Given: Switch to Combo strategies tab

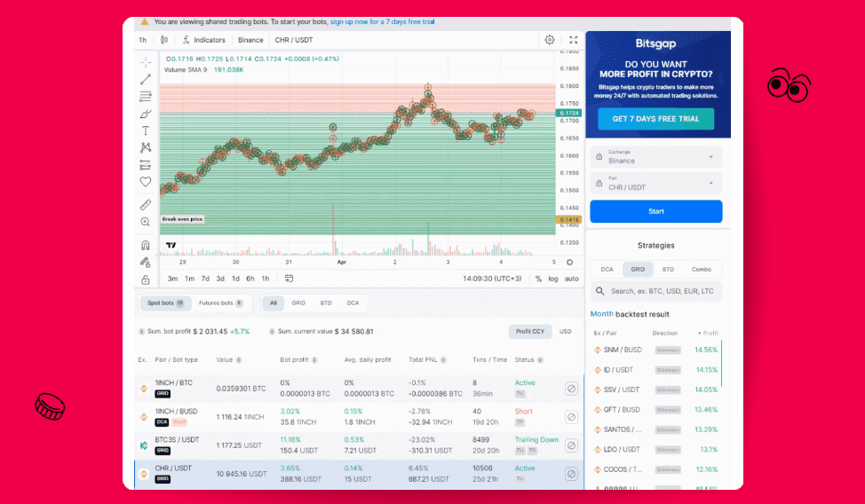Looking at the screenshot, I should coord(702,269).
